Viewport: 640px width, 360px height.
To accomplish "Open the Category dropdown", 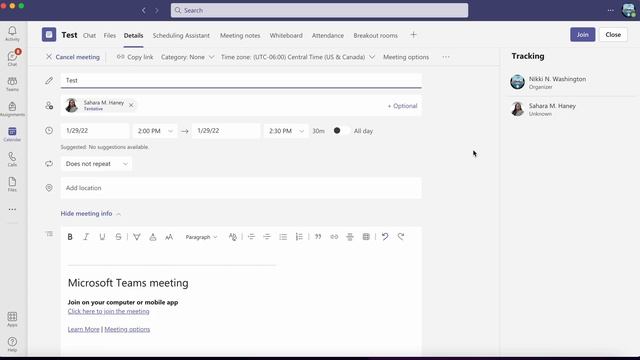I will (187, 57).
